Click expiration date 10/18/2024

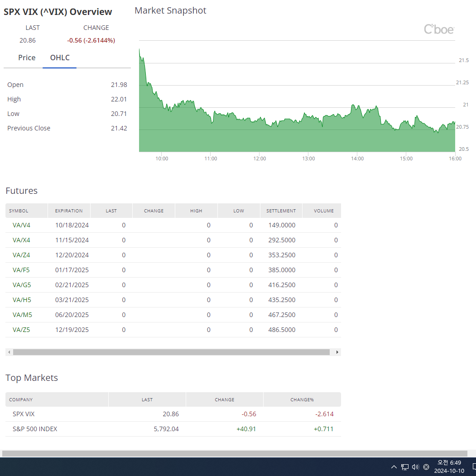(x=72, y=225)
